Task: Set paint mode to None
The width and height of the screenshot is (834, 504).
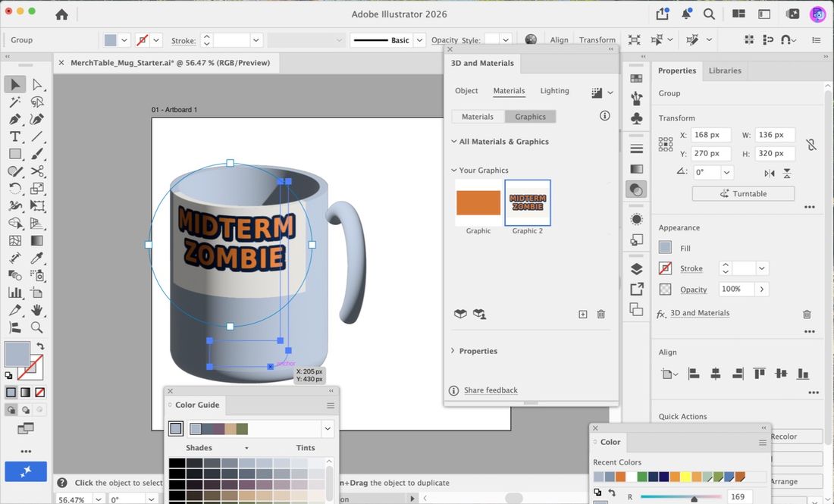Action: pyautogui.click(x=40, y=393)
